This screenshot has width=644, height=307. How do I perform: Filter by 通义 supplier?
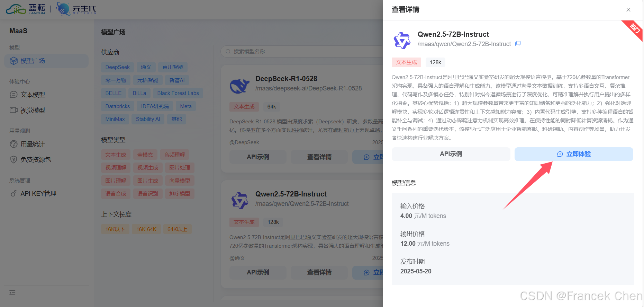(146, 67)
